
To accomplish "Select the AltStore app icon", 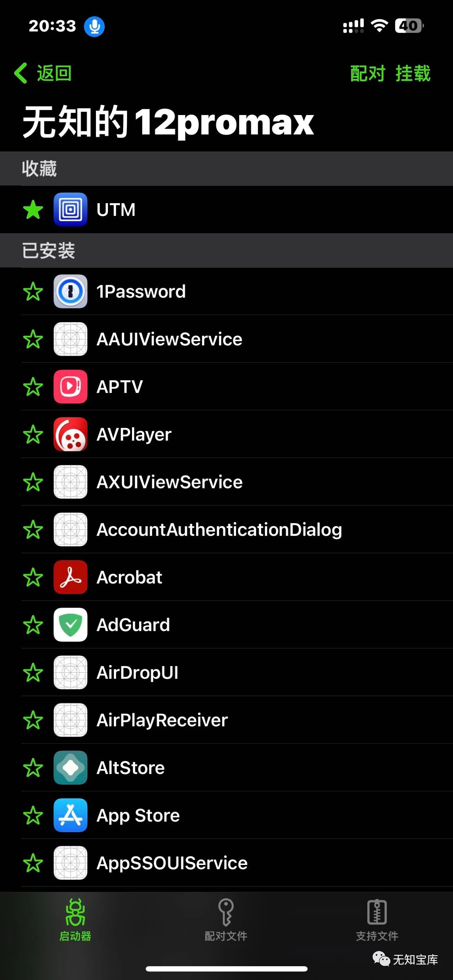I will tap(70, 768).
